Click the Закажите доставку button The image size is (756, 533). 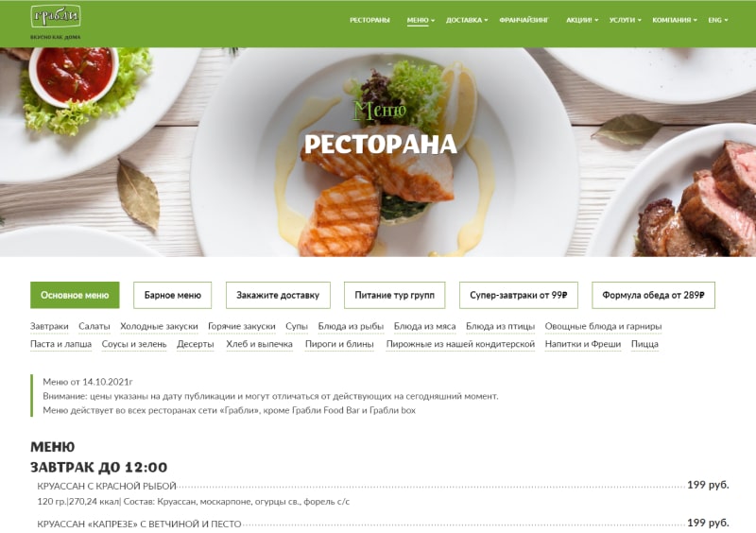click(278, 295)
